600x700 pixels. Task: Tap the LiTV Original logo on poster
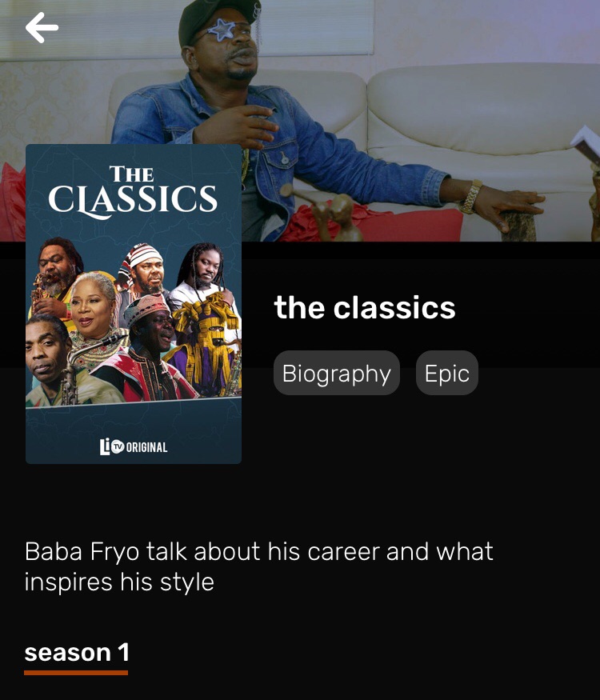[134, 446]
